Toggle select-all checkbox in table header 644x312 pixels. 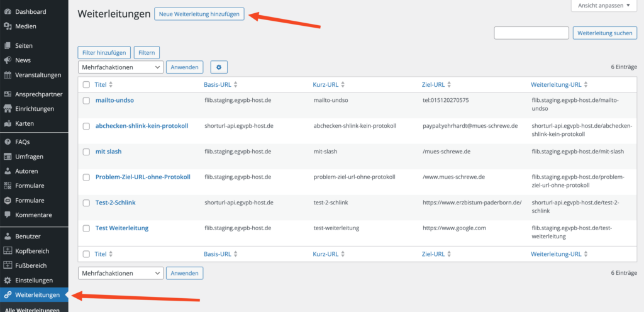click(87, 84)
